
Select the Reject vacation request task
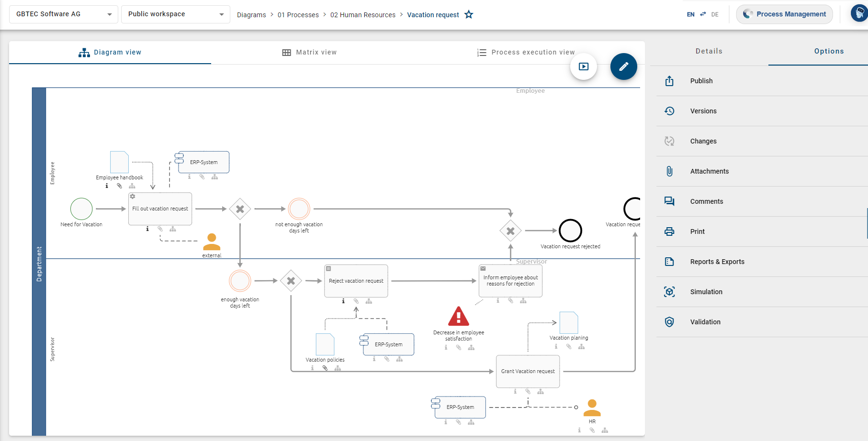tap(356, 281)
